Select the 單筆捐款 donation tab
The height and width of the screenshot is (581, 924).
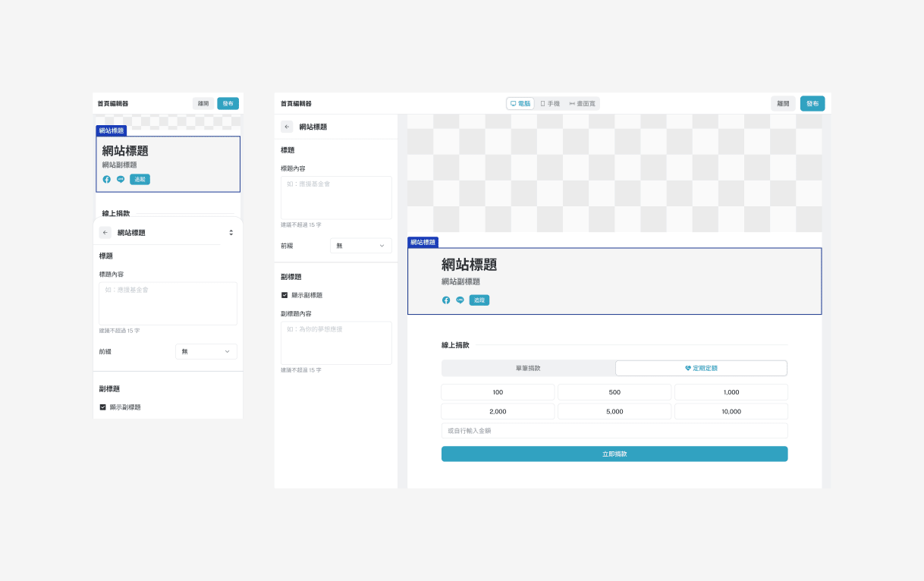point(528,368)
